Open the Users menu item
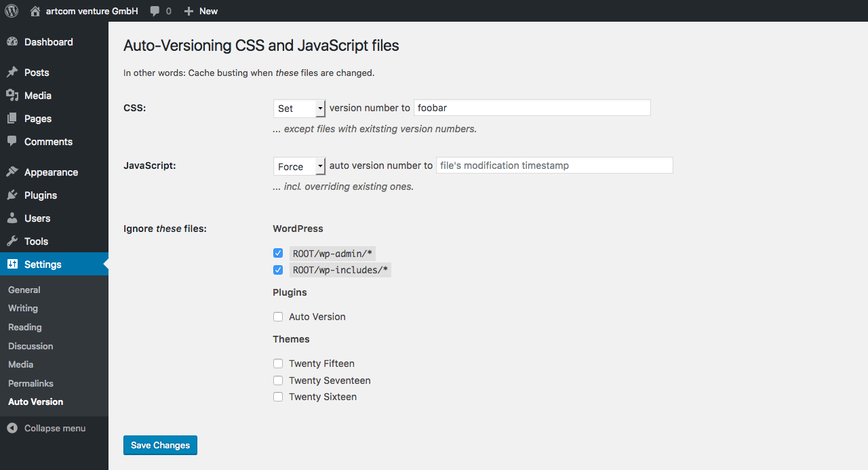 54,218
